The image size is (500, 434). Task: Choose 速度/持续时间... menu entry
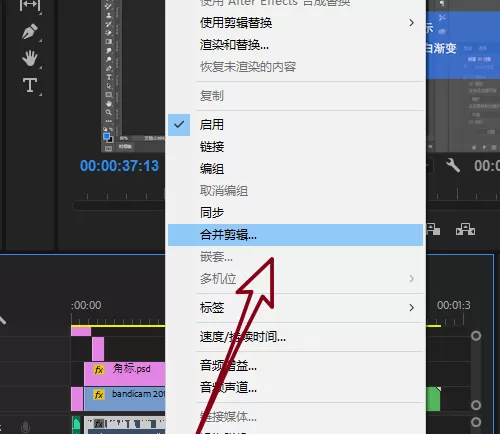click(x=295, y=337)
